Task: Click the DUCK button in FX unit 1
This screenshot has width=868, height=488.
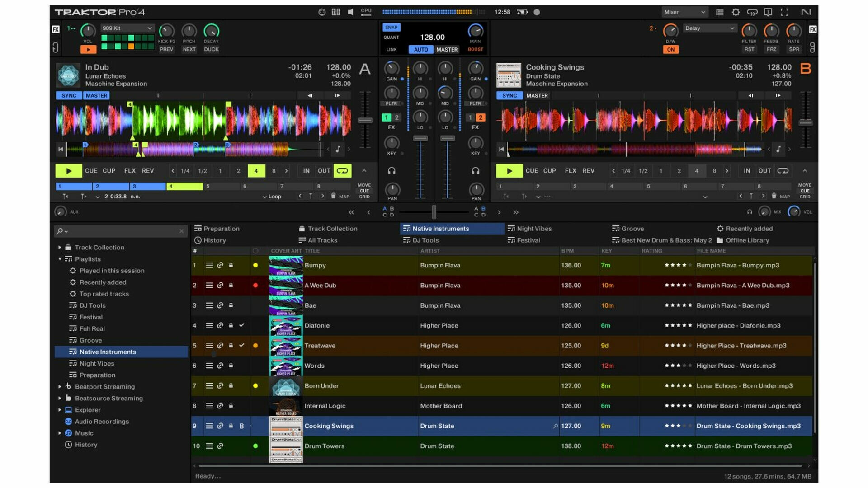Action: click(x=211, y=50)
